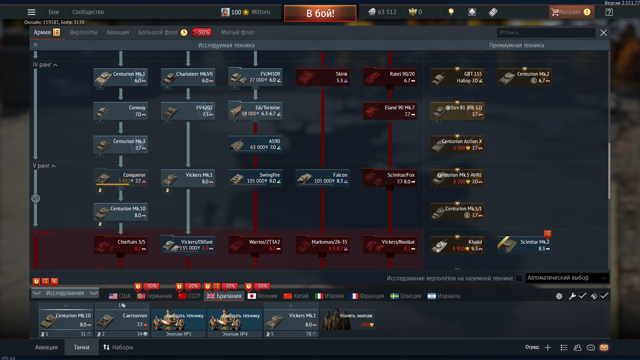Open the chat bubble icon
Viewport: 640px width, 360px height.
591,348
